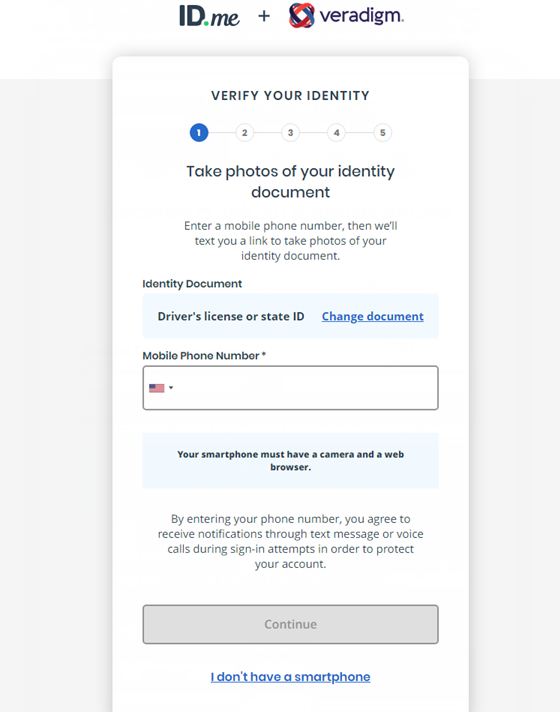Click the Driver's license or state ID text
The image size is (560, 712).
[231, 316]
